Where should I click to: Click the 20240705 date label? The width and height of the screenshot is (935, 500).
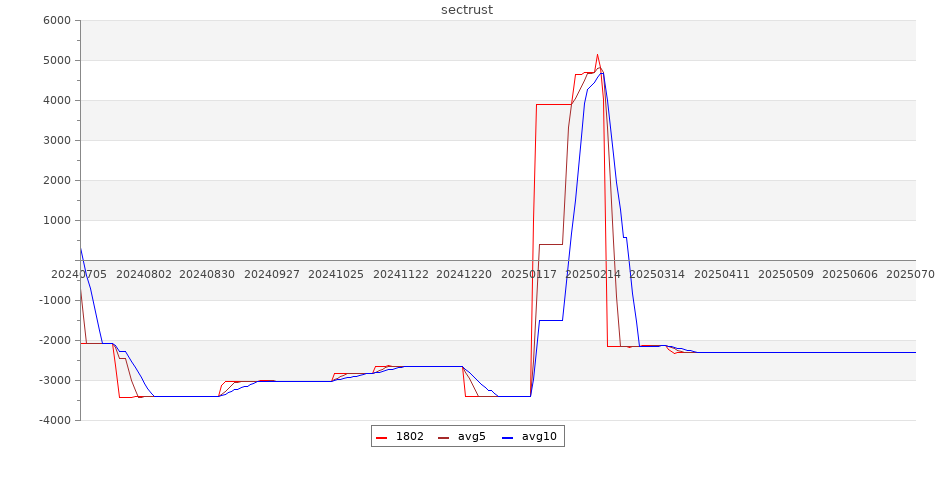[x=80, y=273]
